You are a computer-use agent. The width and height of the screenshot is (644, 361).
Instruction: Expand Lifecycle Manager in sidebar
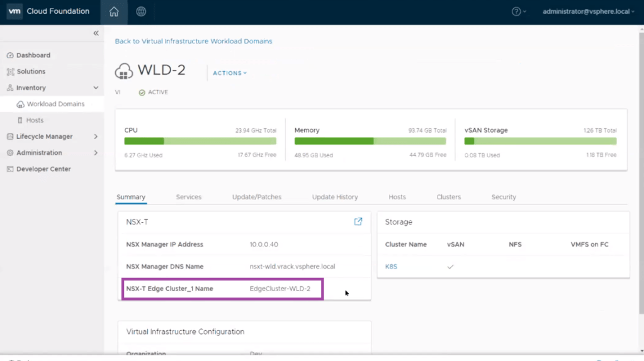pyautogui.click(x=96, y=136)
